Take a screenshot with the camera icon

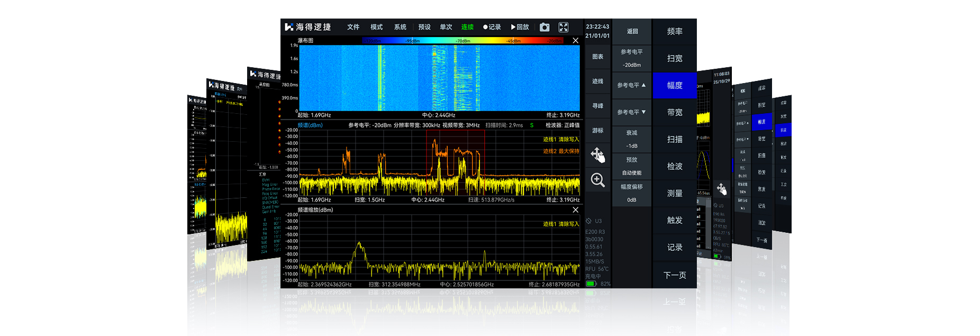click(x=545, y=27)
